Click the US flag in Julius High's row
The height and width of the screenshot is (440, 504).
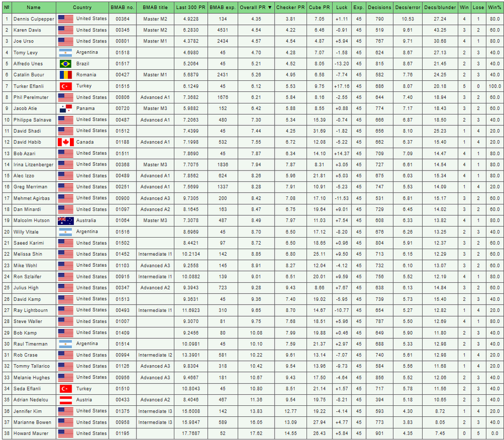65,288
